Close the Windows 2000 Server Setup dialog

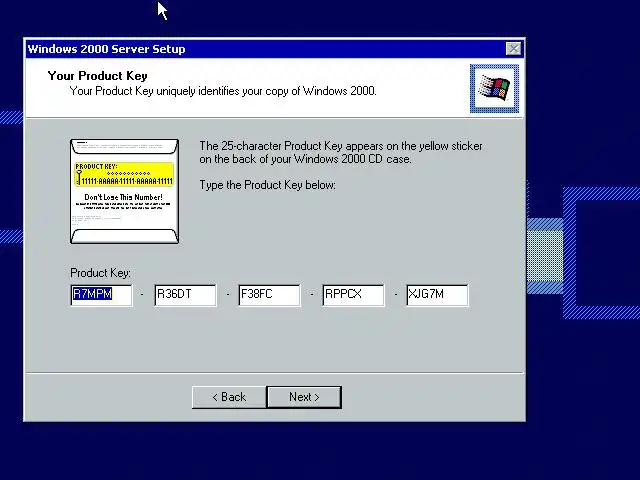tap(513, 49)
